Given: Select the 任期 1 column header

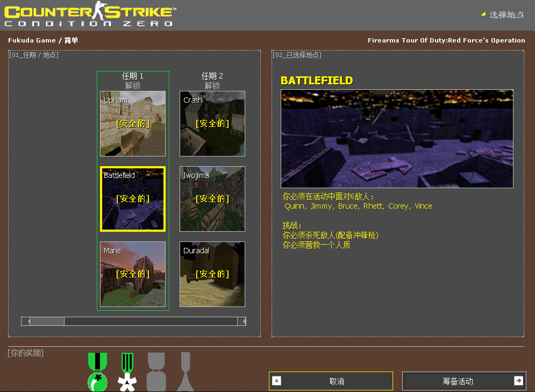Looking at the screenshot, I should click(x=132, y=76).
